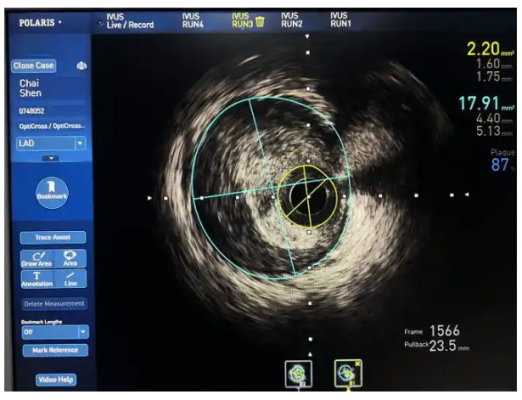Click the right arrow marker of horizontal scale
This screenshot has width=522, height=400.
point(467,194)
